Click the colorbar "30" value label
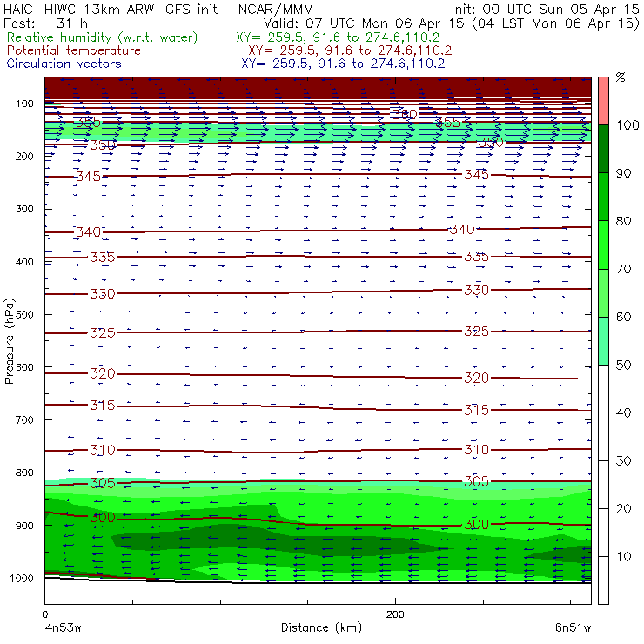Image resolution: width=644 pixels, height=644 pixels. [623, 461]
